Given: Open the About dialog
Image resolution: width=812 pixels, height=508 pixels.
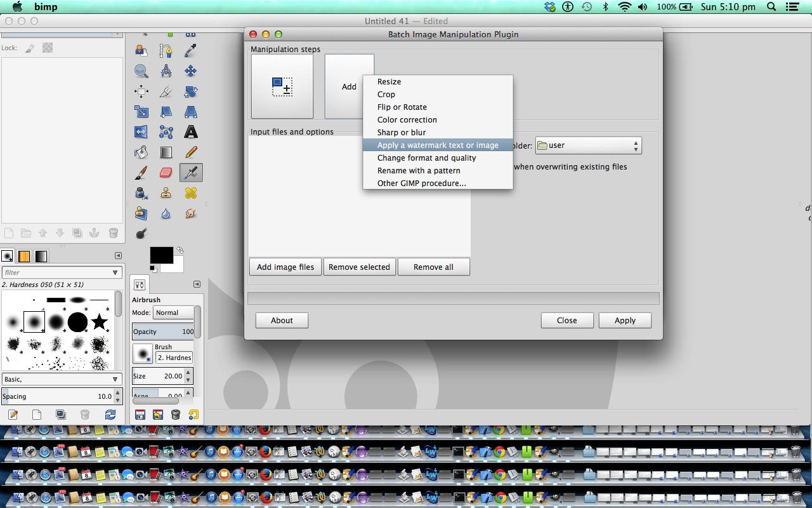Looking at the screenshot, I should click(282, 320).
